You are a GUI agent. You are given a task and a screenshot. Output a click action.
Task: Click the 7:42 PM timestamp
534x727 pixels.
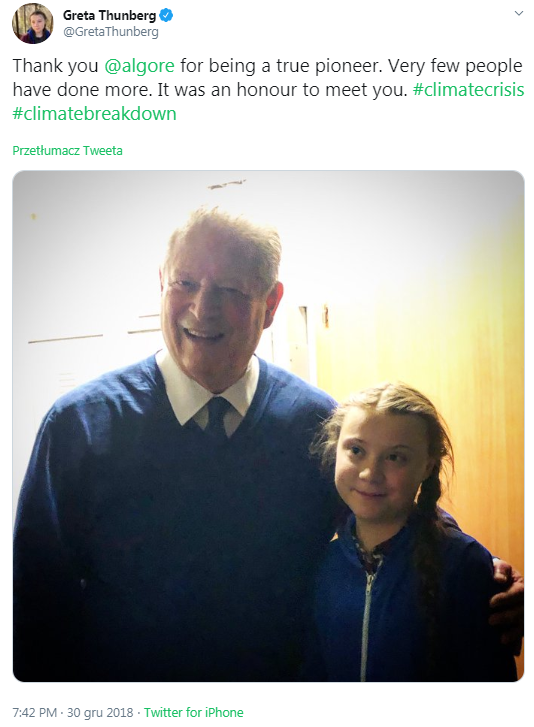pyautogui.click(x=35, y=712)
